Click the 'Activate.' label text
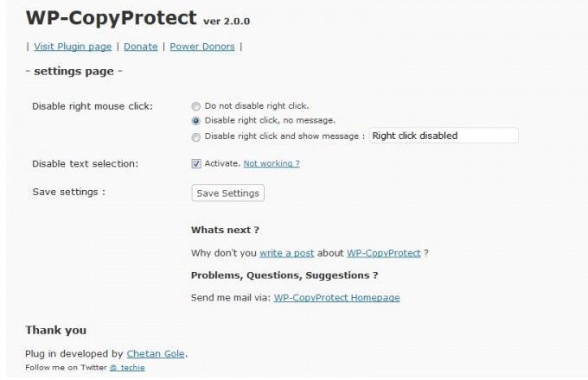Image resolution: width=588 pixels, height=380 pixels. [222, 163]
